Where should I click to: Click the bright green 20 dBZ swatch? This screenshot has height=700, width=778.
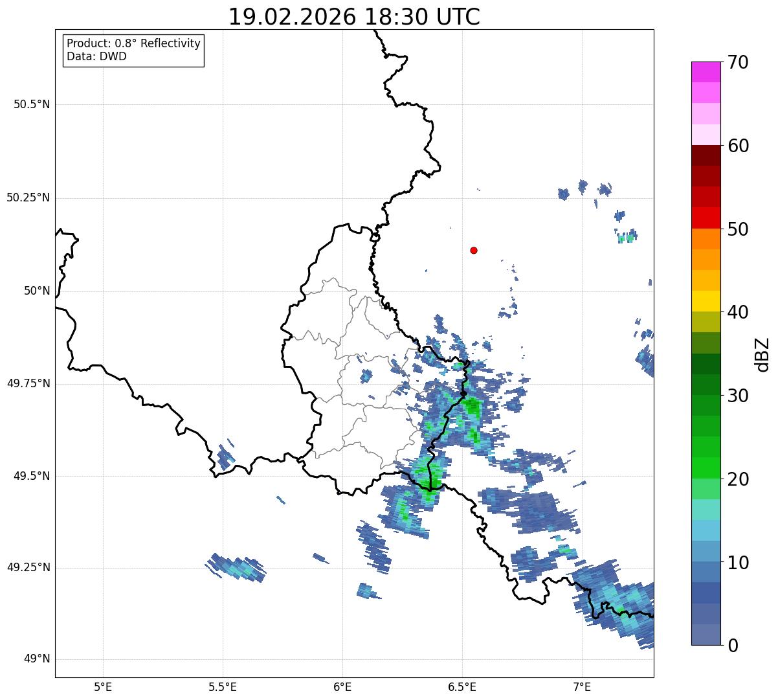[x=706, y=468]
